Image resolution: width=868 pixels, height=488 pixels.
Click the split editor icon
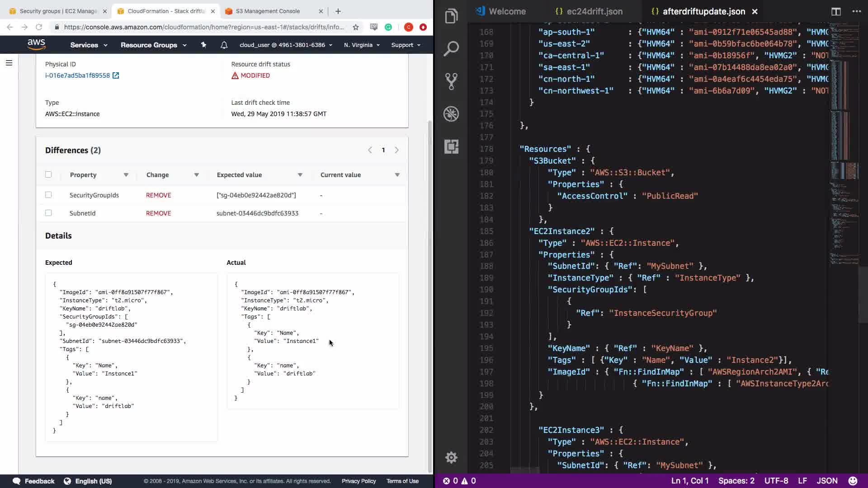835,11
